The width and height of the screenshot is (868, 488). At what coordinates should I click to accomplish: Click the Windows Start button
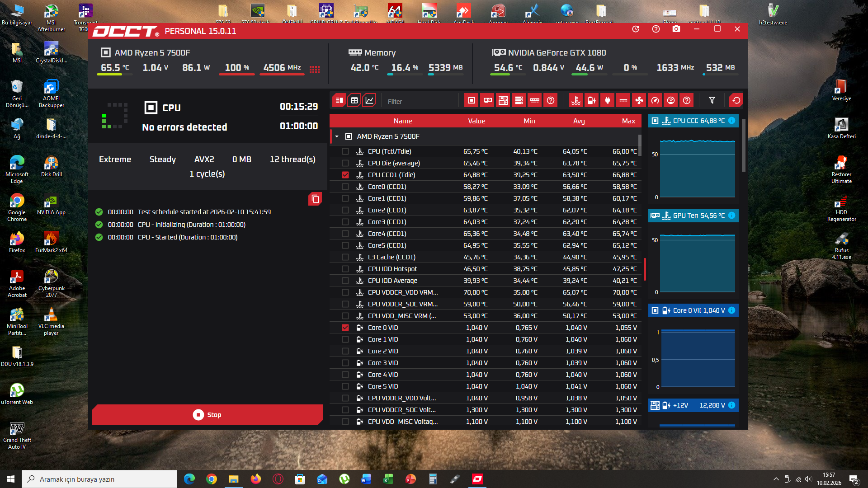[11, 479]
